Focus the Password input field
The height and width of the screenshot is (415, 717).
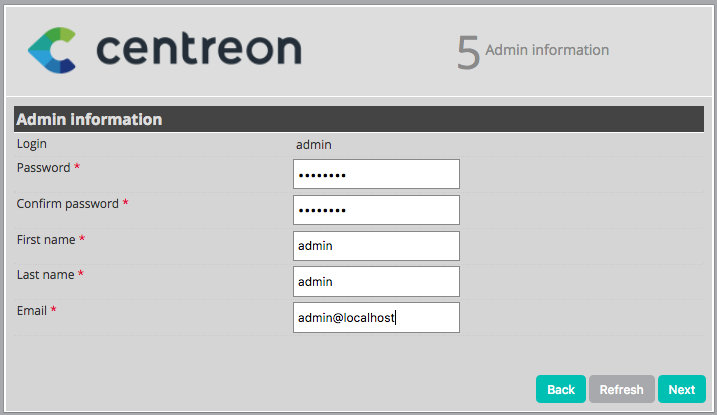pos(376,174)
